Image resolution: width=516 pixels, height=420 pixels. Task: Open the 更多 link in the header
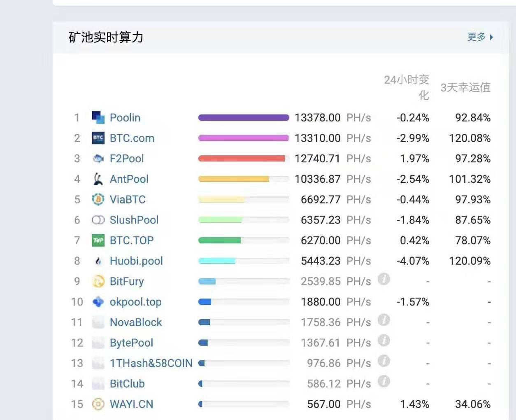tap(480, 37)
